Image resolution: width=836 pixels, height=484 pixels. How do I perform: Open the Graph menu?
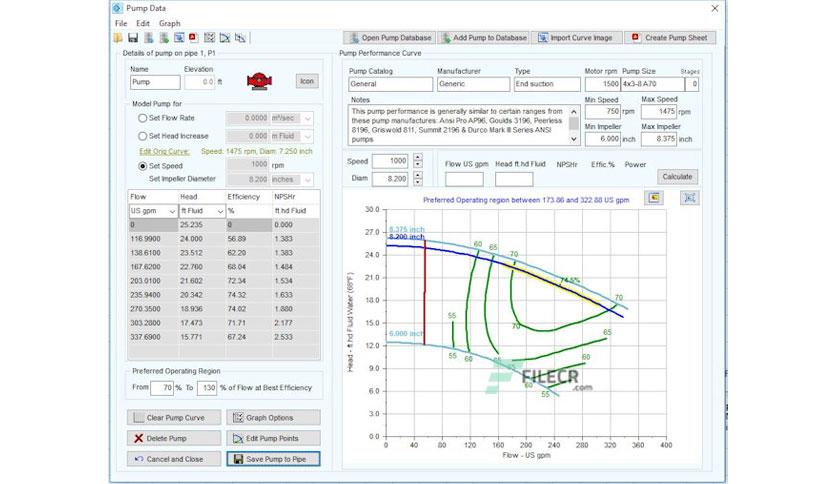[x=170, y=23]
